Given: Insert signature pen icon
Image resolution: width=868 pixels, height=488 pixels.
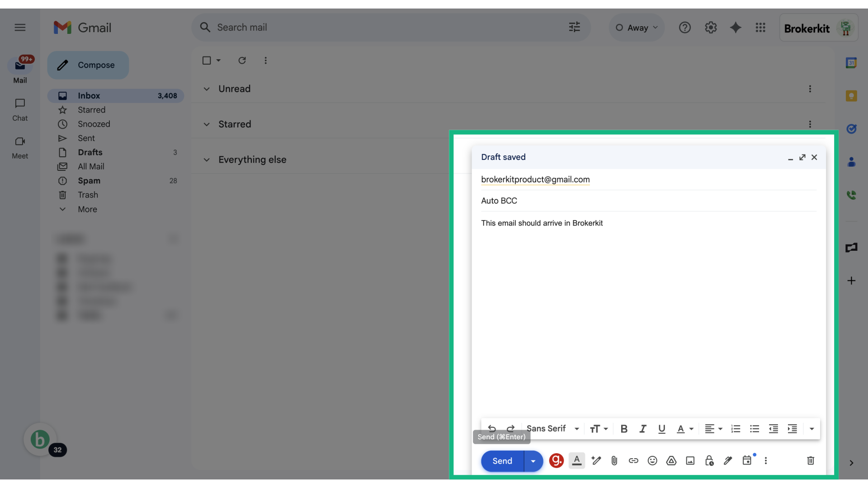Looking at the screenshot, I should pyautogui.click(x=728, y=460).
